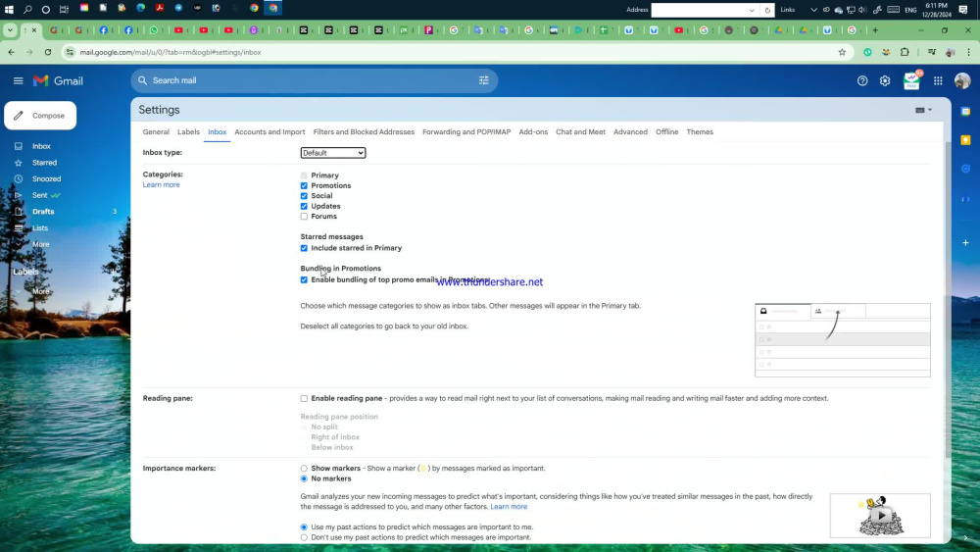Show hidden system tray icons chevron

click(x=813, y=10)
